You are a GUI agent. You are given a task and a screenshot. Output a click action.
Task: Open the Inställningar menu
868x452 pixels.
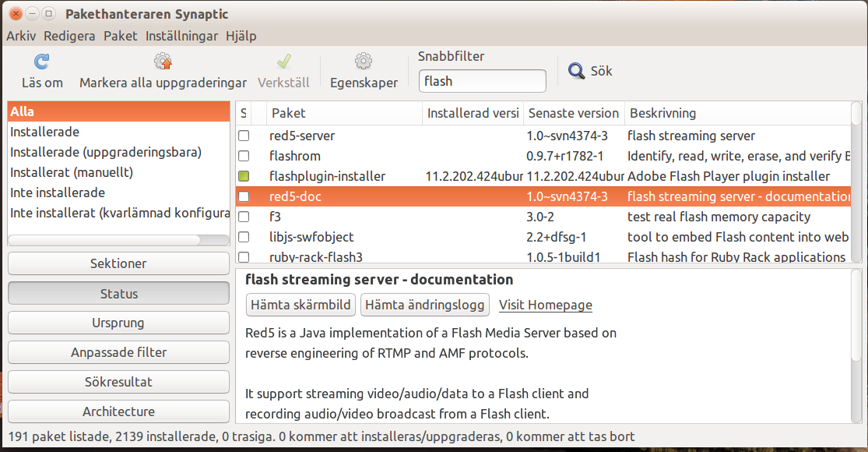pyautogui.click(x=181, y=36)
